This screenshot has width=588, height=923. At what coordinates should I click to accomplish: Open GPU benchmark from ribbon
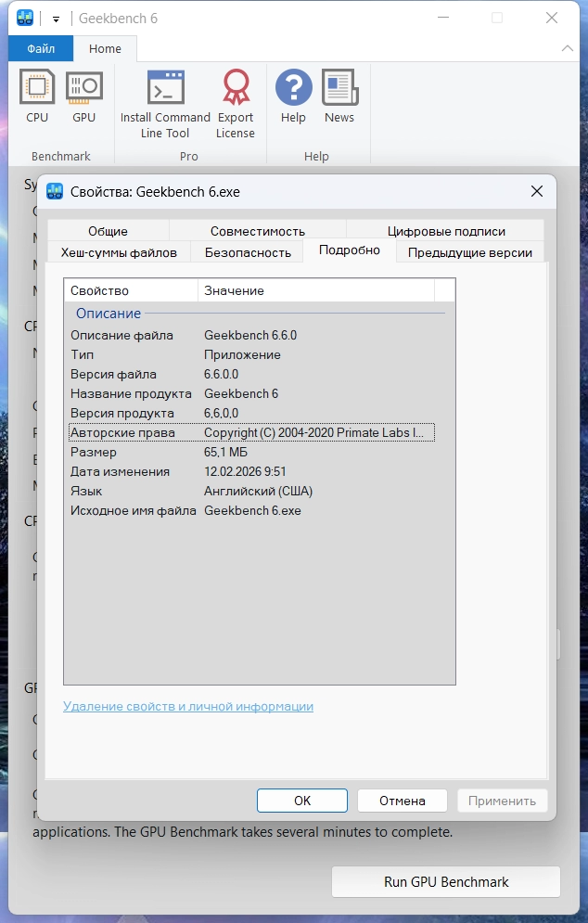(84, 96)
